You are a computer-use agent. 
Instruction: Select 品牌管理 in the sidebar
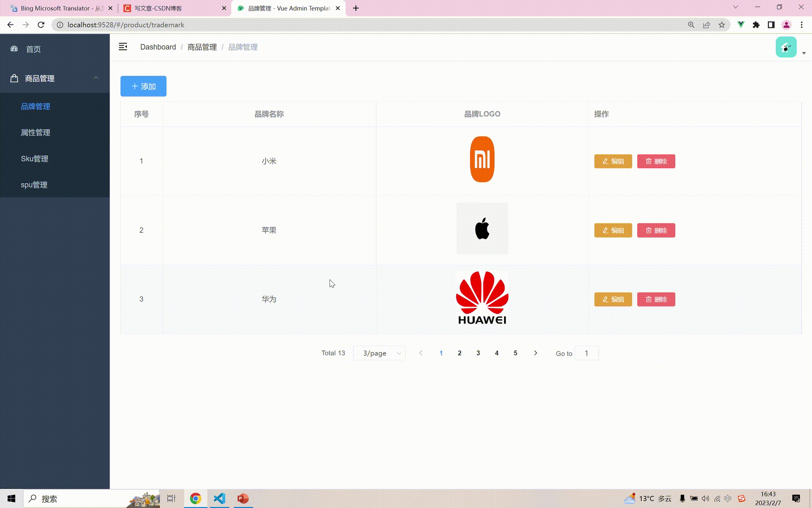pos(55,106)
